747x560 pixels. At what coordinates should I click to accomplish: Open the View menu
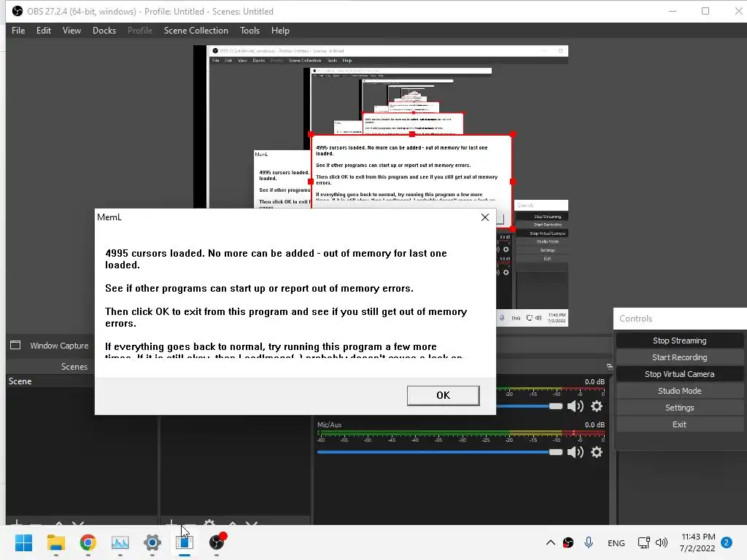tap(71, 31)
